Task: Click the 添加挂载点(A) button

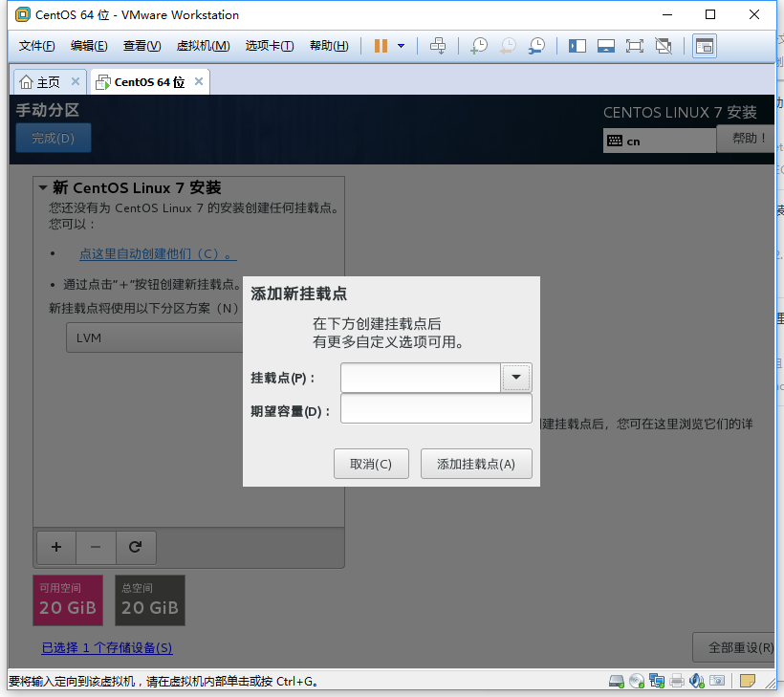Action: 476,464
